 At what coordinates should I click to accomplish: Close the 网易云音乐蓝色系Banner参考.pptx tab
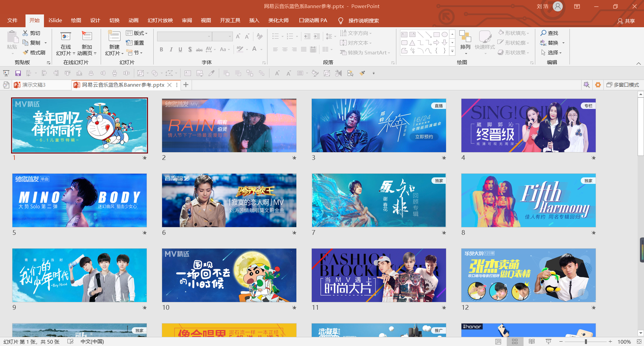169,85
